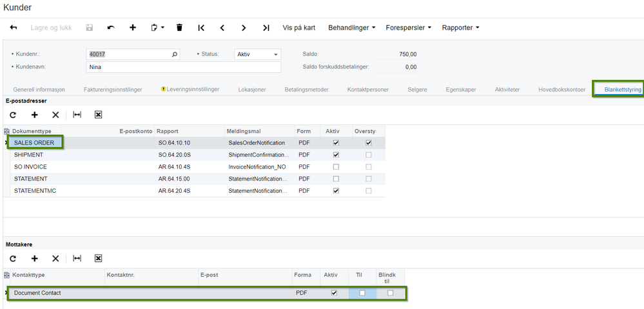Open the Kontaktpersoner tab
The width and height of the screenshot is (644, 309).
click(367, 90)
